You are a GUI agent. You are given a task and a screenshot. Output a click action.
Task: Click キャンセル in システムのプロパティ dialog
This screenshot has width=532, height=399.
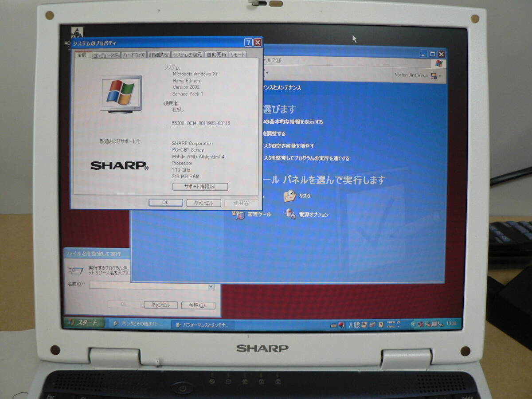click(x=203, y=203)
